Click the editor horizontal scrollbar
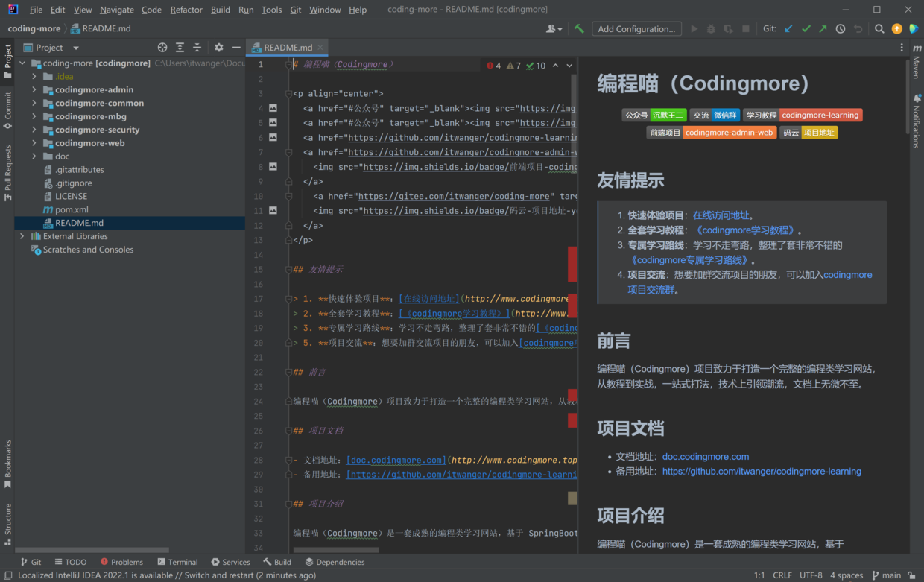Screen dimensions: 924x582 tap(335, 551)
